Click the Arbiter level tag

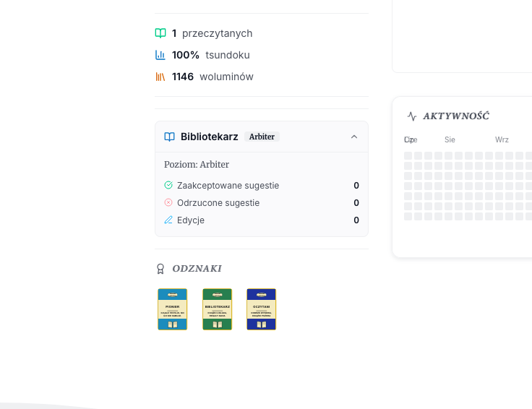[262, 137]
